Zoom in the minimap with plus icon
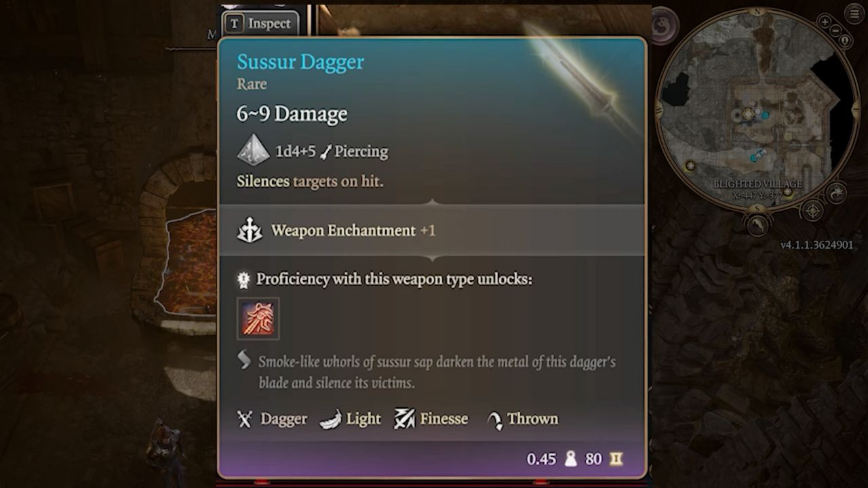 tap(825, 22)
